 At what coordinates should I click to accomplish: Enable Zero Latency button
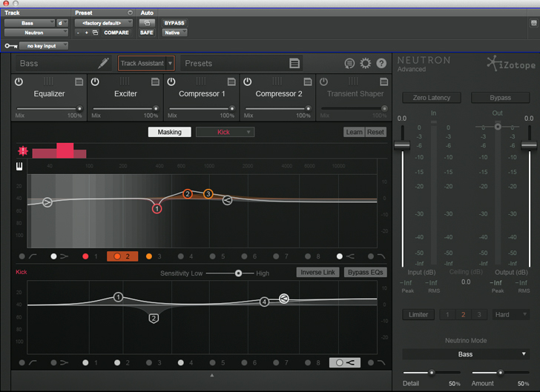click(431, 98)
